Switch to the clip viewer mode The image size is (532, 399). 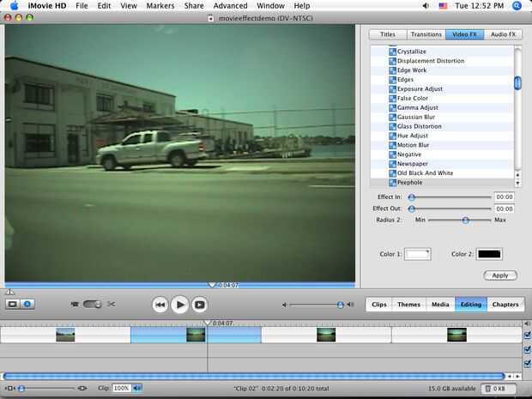13,304
